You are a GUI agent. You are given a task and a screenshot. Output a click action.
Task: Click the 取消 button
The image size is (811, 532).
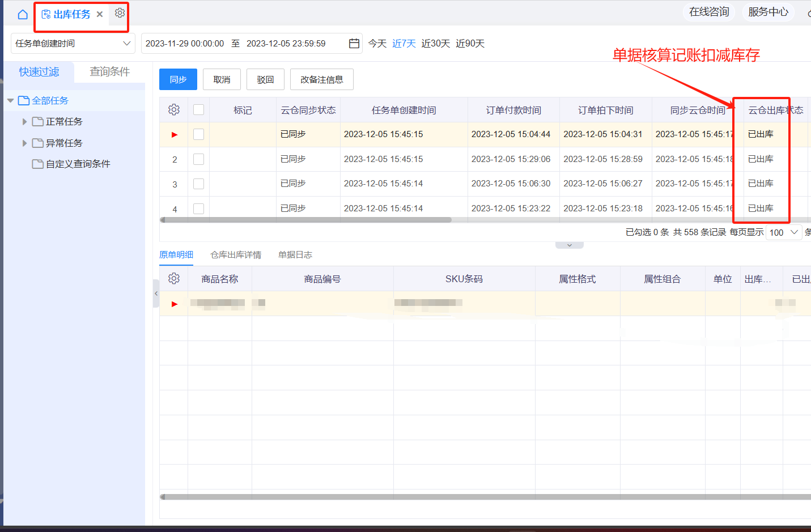click(222, 79)
